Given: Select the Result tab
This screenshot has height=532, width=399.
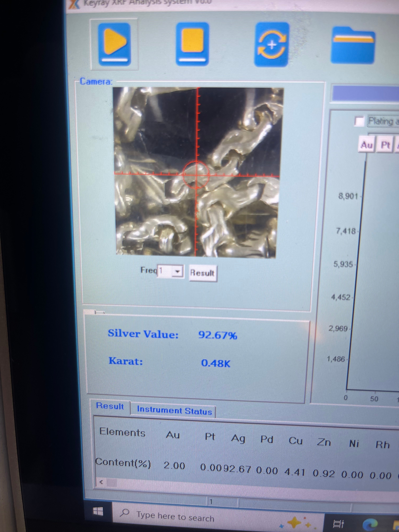Looking at the screenshot, I should tap(110, 406).
